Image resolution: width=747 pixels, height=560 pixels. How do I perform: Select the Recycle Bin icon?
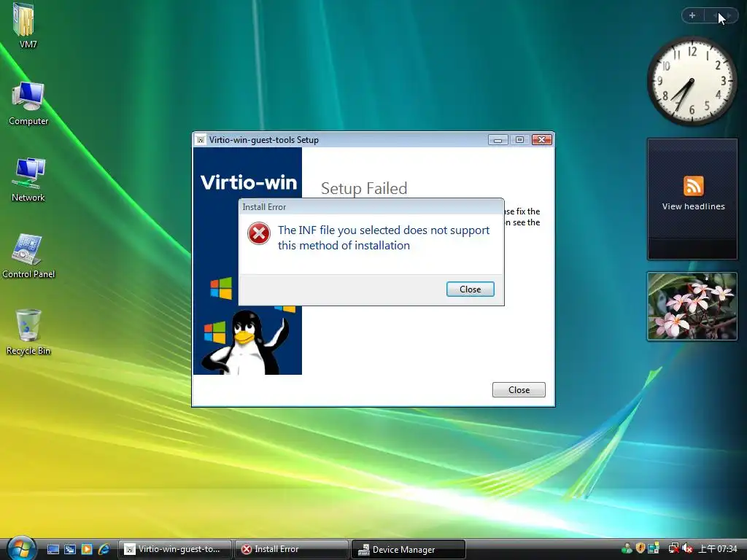pos(28,332)
